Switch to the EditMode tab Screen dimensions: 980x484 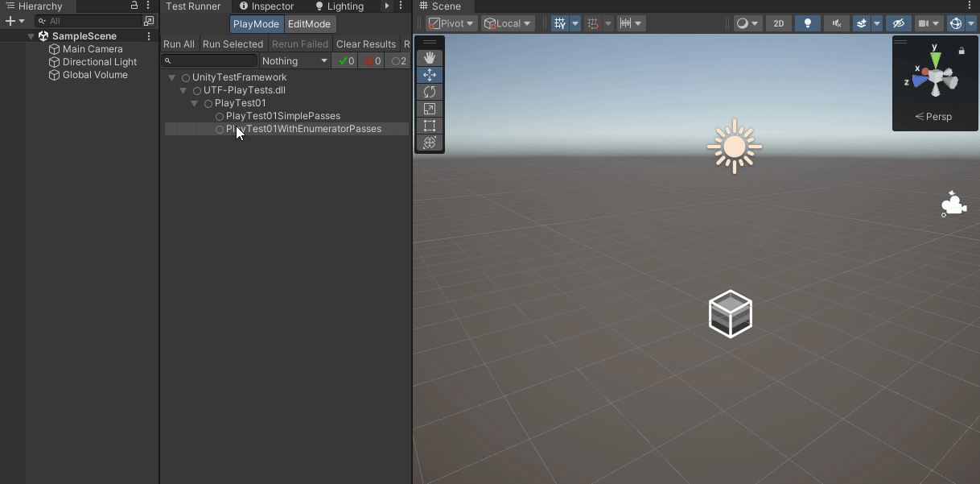tap(309, 23)
